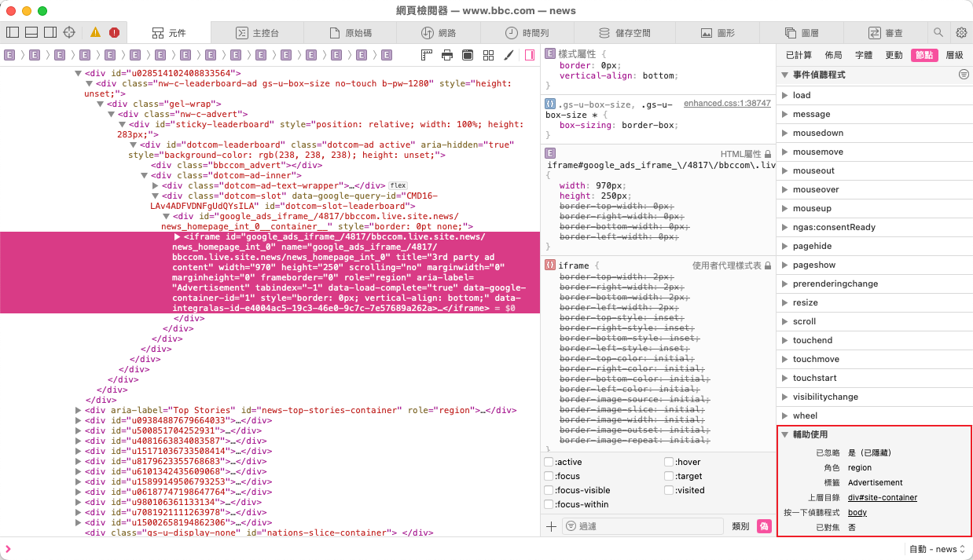Click the 類別 button next to filter
Image resolution: width=973 pixels, height=560 pixels.
740,526
